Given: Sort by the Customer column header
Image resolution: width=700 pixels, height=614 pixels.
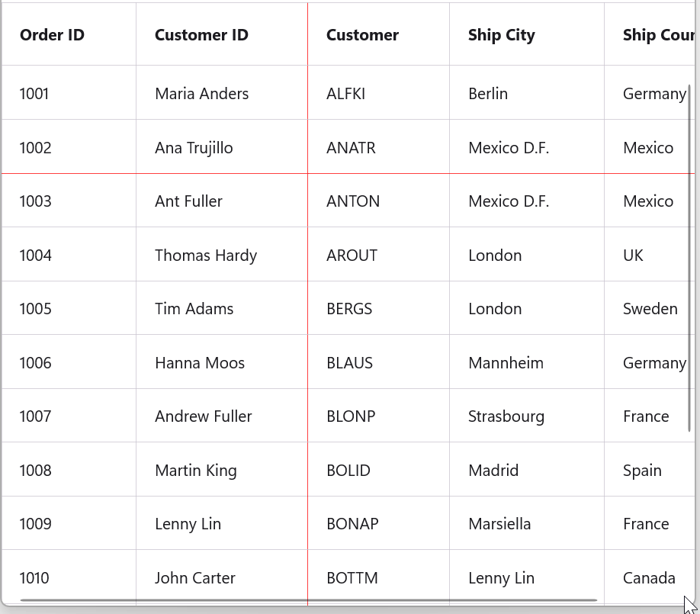Looking at the screenshot, I should tap(362, 35).
